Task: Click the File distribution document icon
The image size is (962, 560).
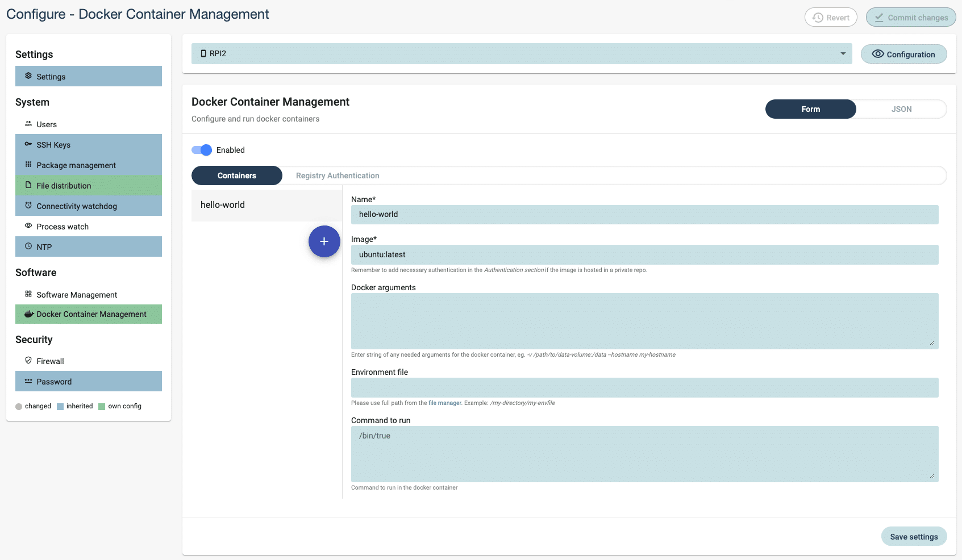Action: point(28,185)
